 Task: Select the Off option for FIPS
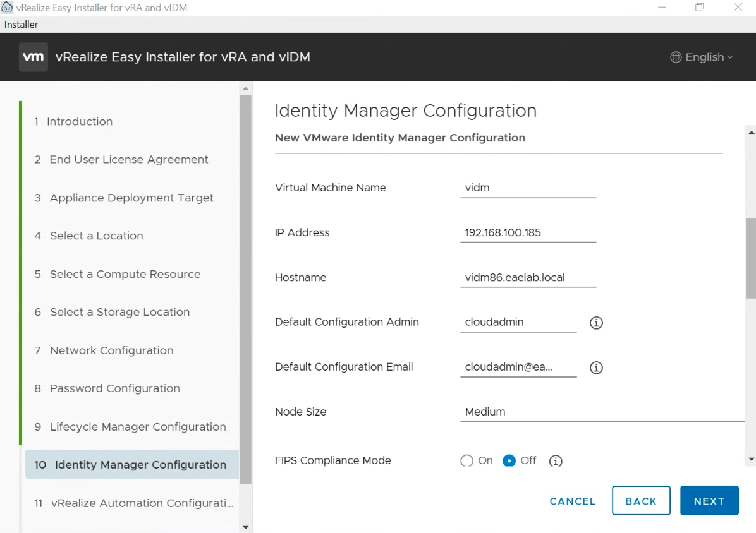[509, 461]
